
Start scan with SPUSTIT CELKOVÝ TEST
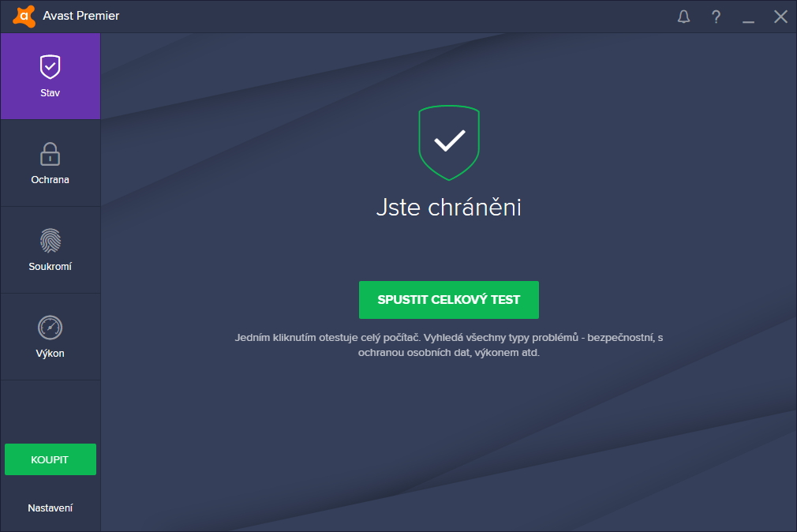(449, 300)
